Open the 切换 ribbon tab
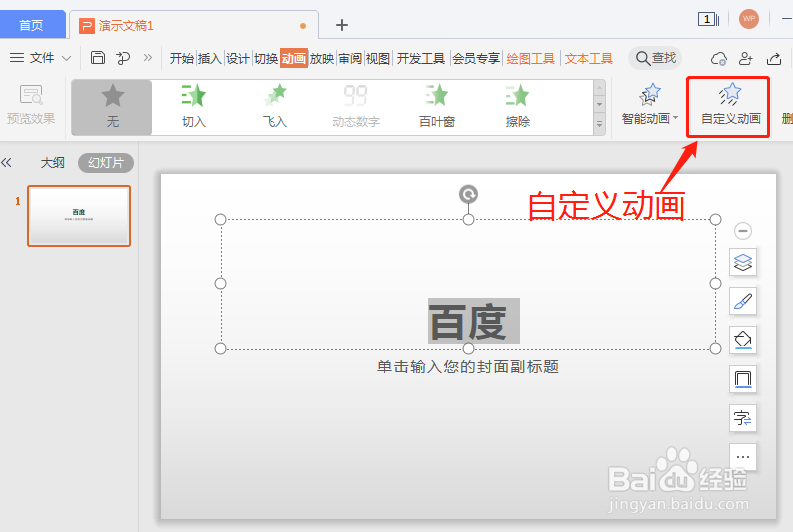The width and height of the screenshot is (793, 532). 266,59
